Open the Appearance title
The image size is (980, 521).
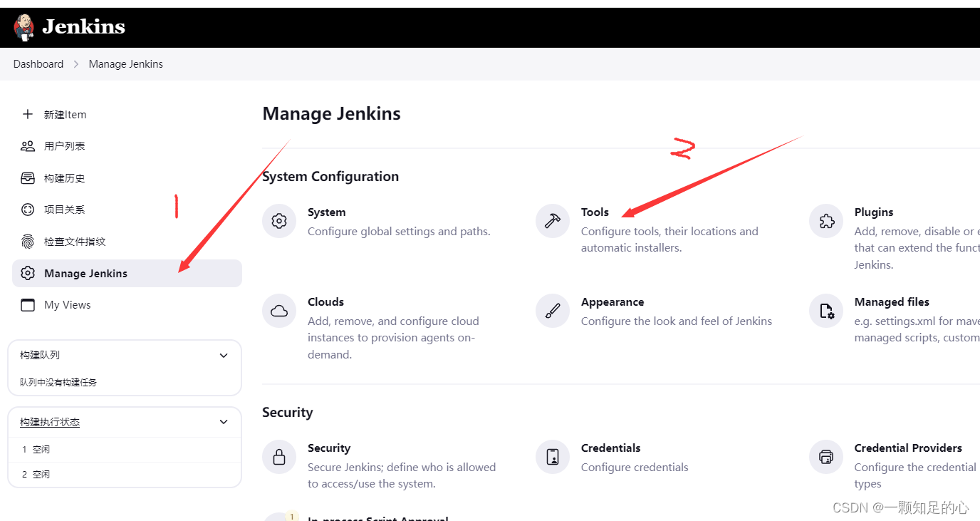[x=612, y=302]
